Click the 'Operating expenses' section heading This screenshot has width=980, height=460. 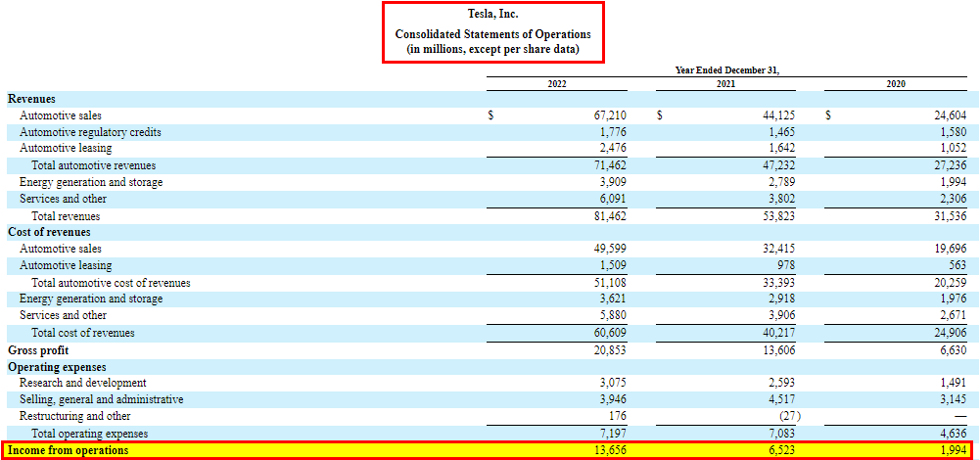(x=57, y=367)
